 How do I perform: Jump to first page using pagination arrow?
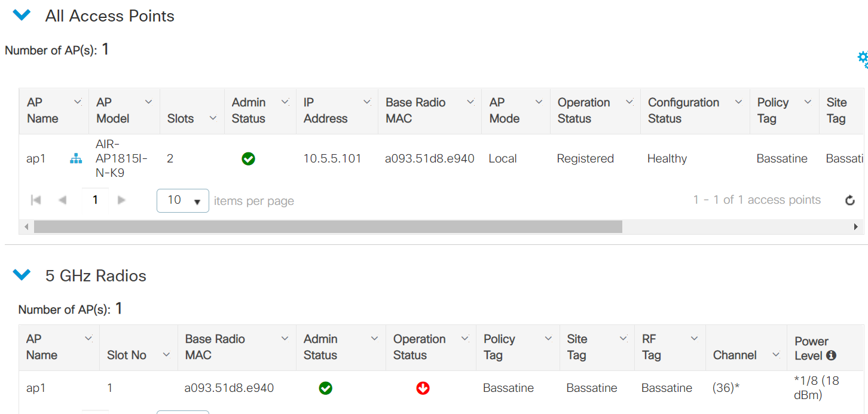pyautogui.click(x=35, y=200)
